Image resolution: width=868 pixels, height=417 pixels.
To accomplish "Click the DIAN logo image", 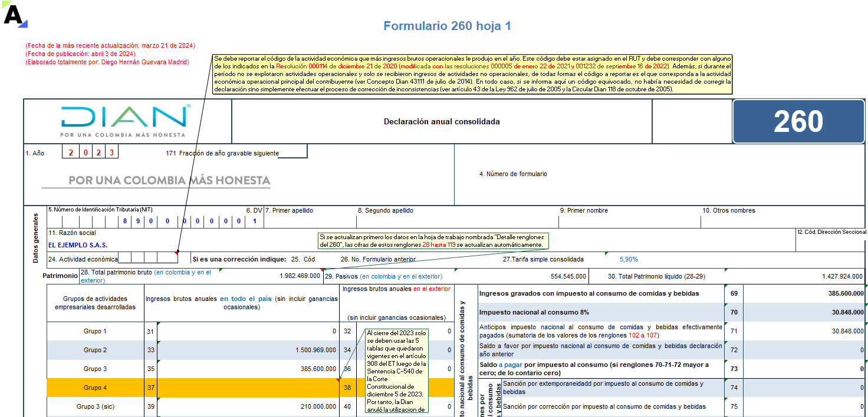I will [x=126, y=121].
